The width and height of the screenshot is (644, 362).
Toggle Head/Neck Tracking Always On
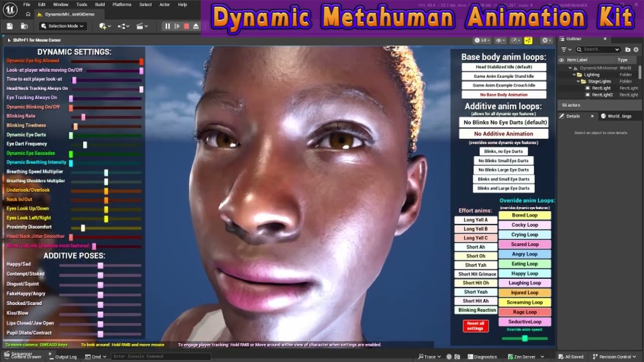pyautogui.click(x=141, y=89)
